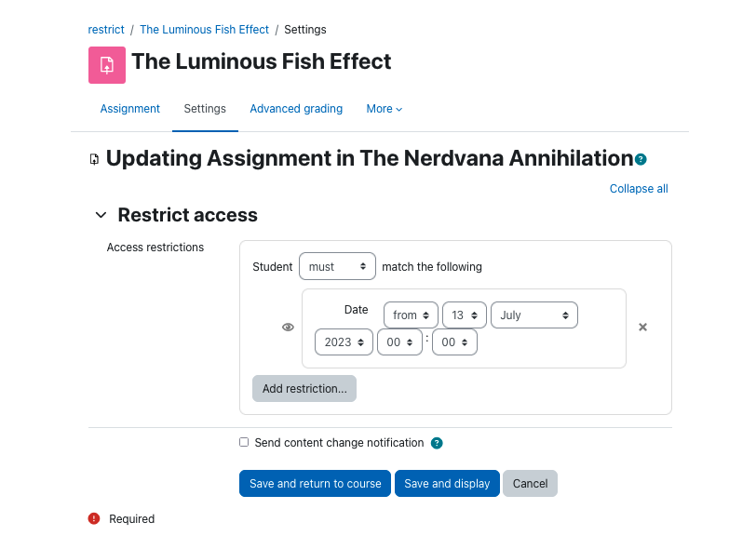Screen dimensions: 756x549
Task: Collapse the Restrict access section chevron
Action: pos(101,215)
